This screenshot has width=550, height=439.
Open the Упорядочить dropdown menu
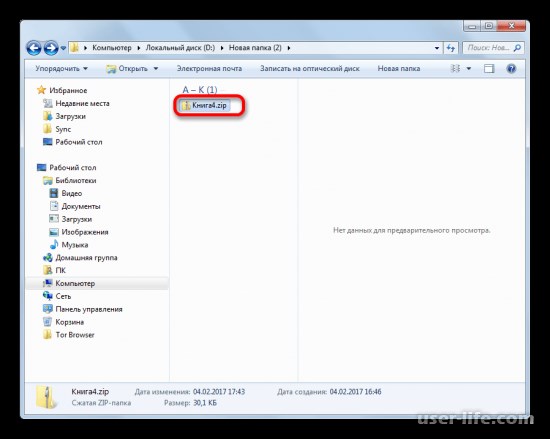61,69
